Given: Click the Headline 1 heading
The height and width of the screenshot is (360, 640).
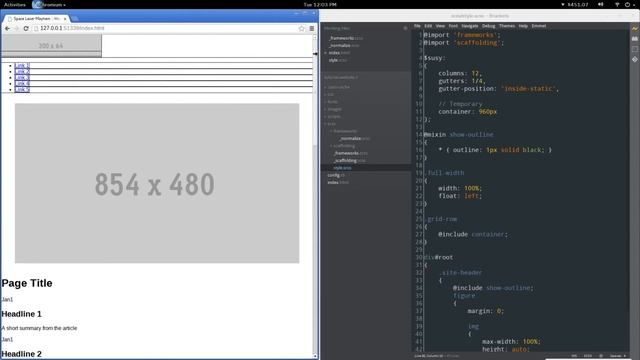Looking at the screenshot, I should click(x=22, y=314).
